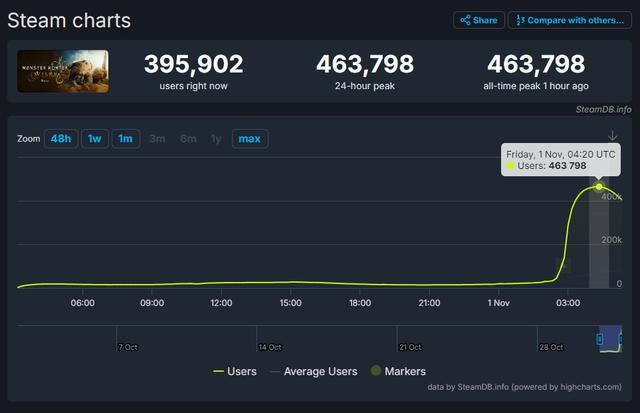Select the 6m zoom range
This screenshot has width=640, height=413.
coord(188,139)
